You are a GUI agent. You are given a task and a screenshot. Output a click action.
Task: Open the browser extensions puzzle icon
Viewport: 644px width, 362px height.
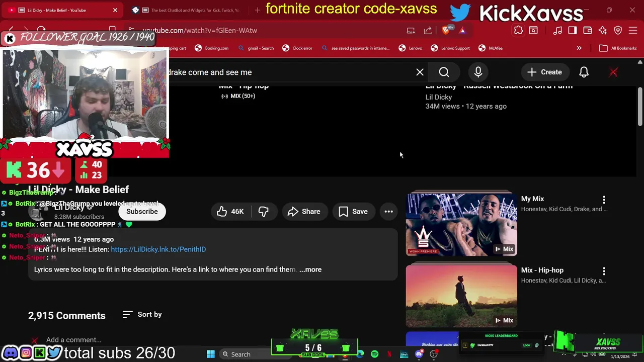point(518,31)
